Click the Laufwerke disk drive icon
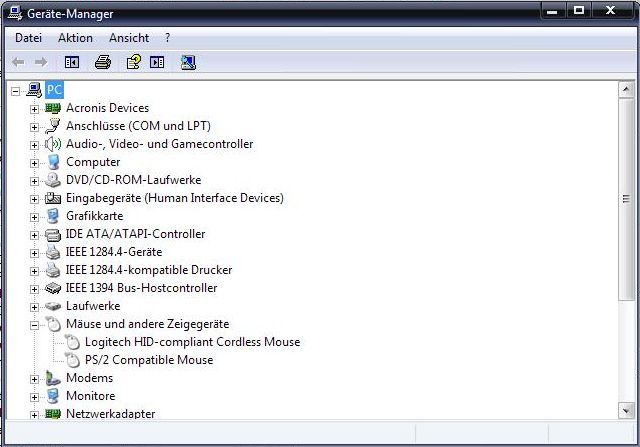Viewport: 640px width, 447px height. point(53,306)
